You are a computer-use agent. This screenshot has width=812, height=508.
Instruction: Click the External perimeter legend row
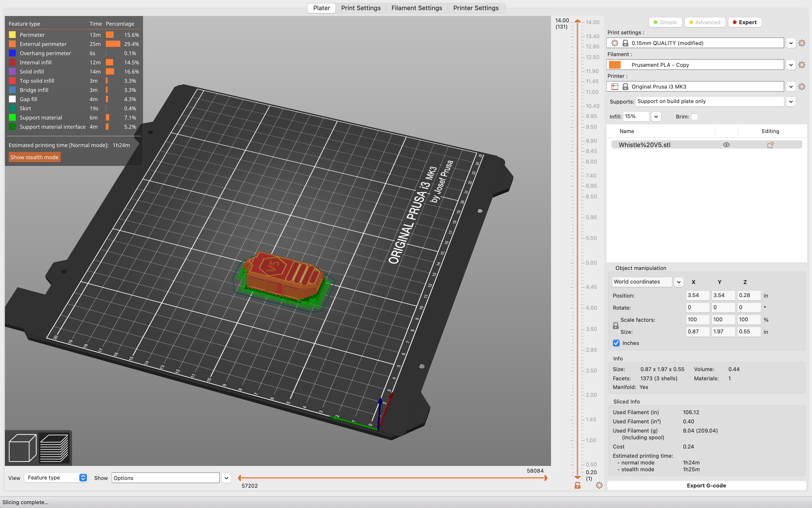tap(74, 44)
